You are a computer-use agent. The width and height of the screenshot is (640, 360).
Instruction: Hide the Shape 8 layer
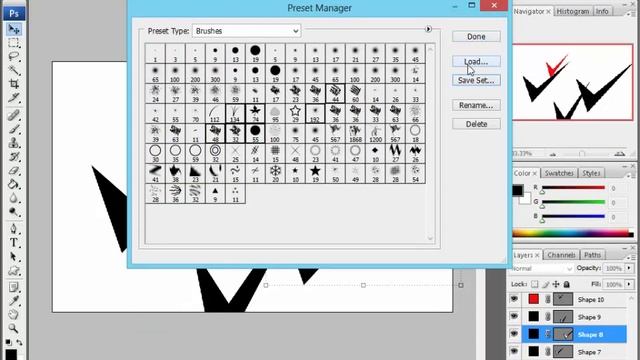pyautogui.click(x=514, y=334)
